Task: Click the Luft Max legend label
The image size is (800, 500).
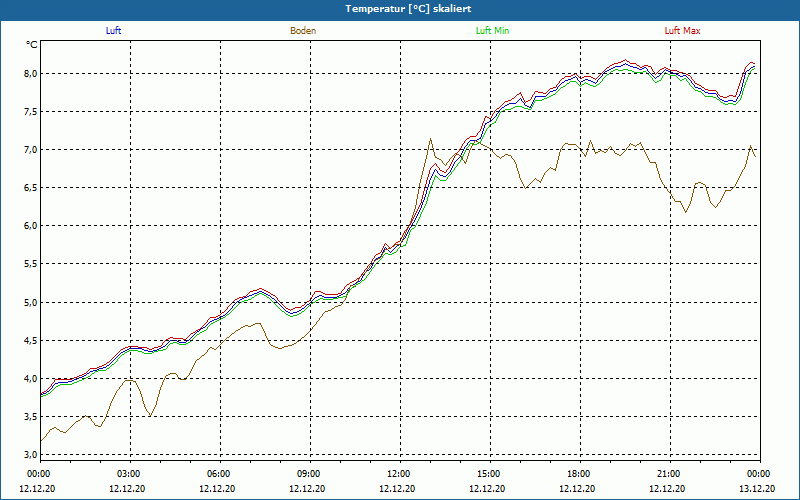Action: (x=682, y=31)
